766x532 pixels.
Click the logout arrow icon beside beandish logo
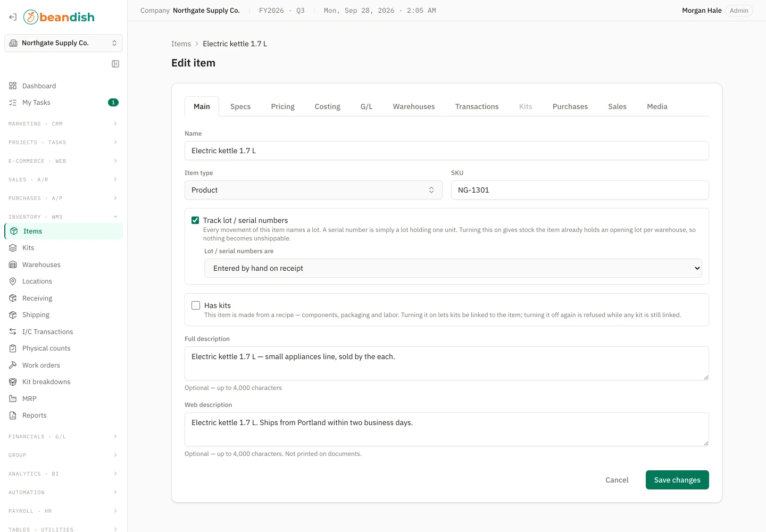click(x=13, y=17)
